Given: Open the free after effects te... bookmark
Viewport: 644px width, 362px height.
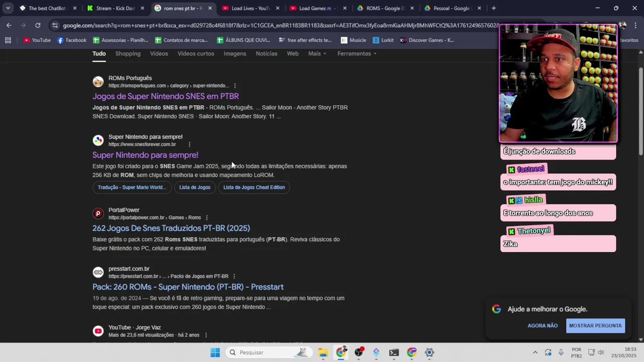Looking at the screenshot, I should click(305, 40).
